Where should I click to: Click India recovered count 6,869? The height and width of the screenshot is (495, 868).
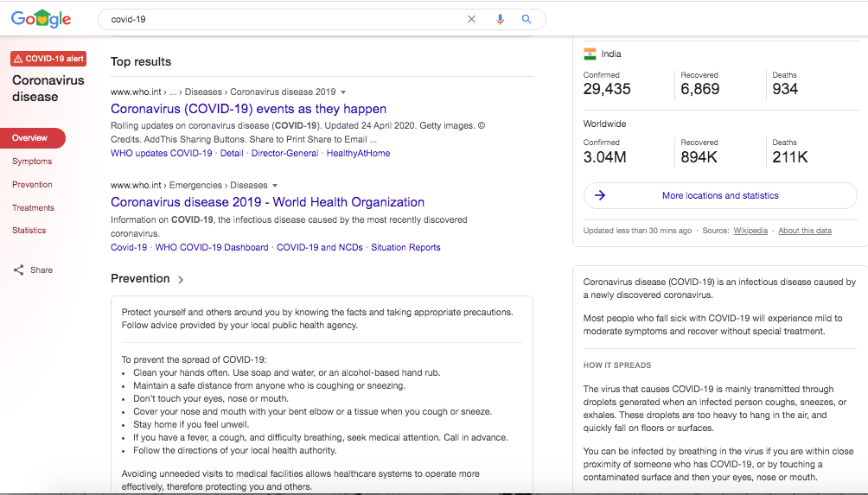pyautogui.click(x=699, y=89)
